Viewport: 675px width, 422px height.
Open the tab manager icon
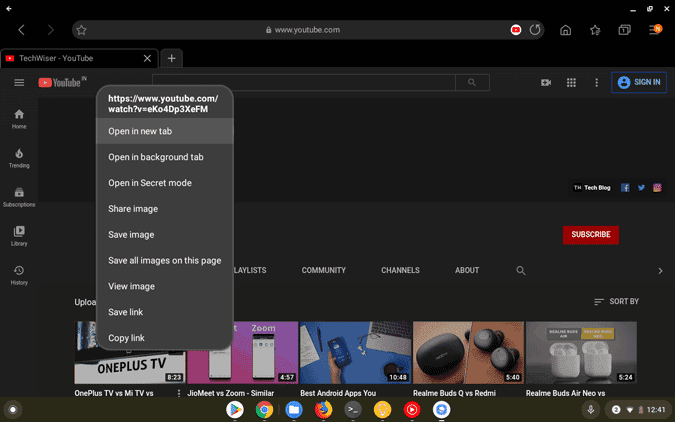[x=624, y=30]
